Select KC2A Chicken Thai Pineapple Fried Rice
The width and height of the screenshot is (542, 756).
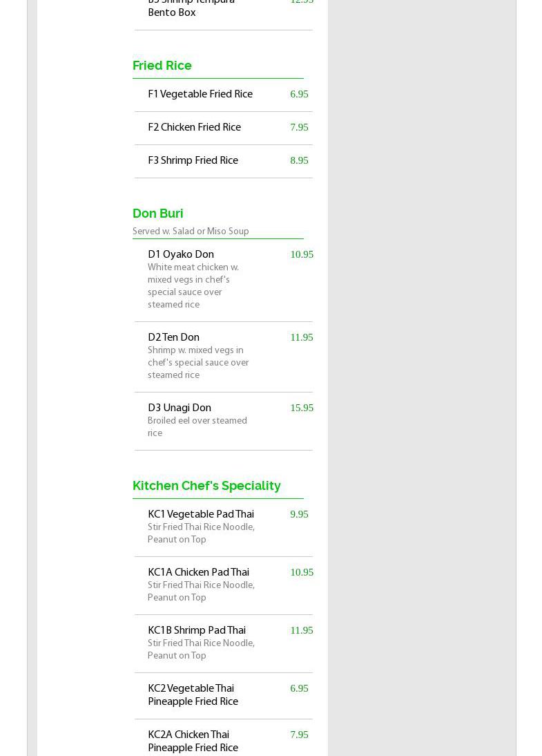click(193, 741)
